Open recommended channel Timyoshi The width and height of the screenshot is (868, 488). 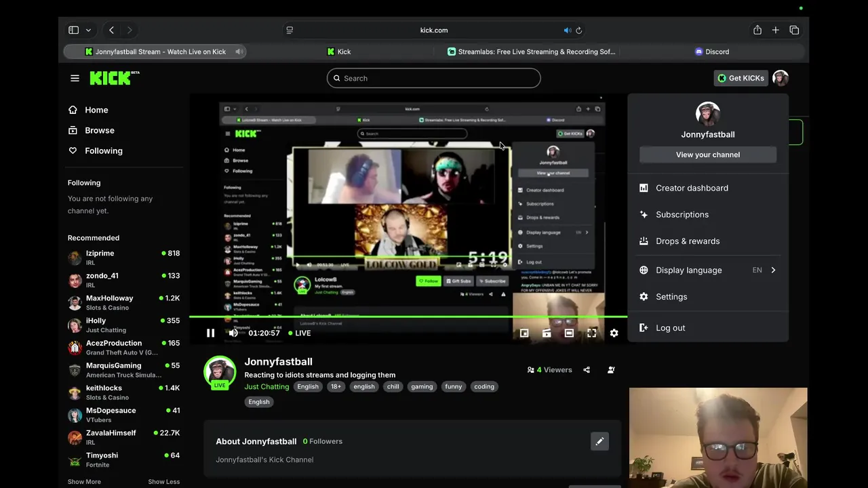(123, 460)
